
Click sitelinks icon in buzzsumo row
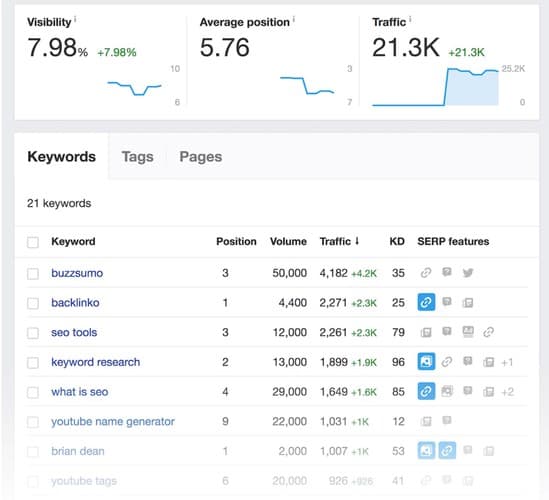tap(426, 272)
